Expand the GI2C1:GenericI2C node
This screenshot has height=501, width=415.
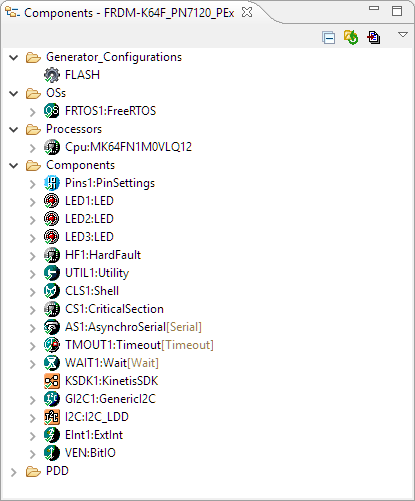[32, 400]
